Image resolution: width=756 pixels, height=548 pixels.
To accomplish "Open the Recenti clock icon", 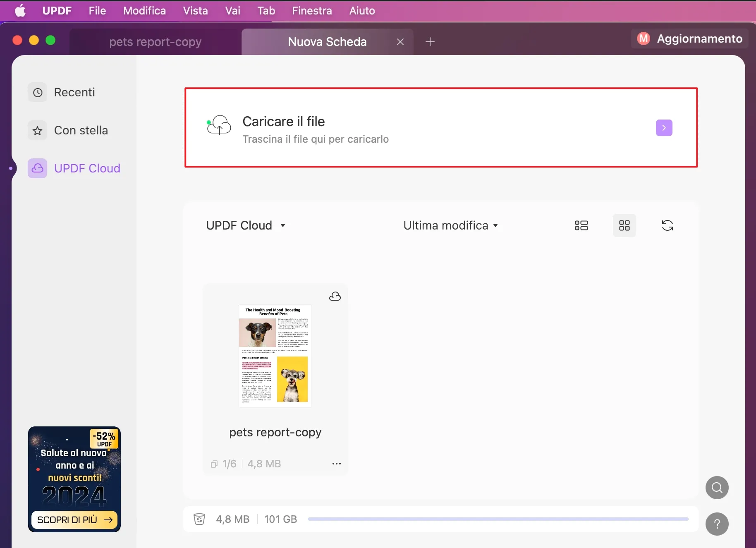I will tap(38, 92).
